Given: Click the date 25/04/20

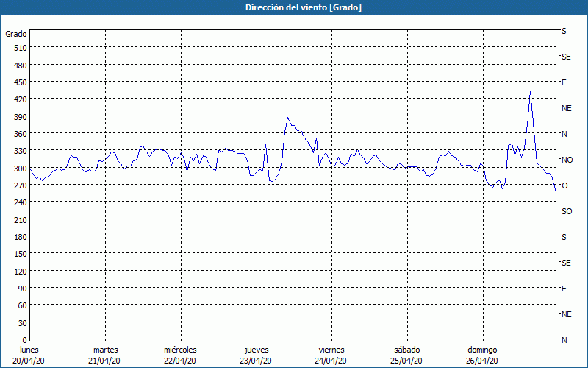Looking at the screenshot, I should 406,361.
